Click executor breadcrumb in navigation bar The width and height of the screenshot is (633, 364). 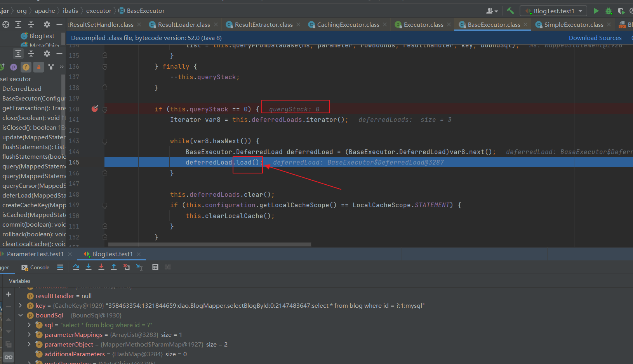click(99, 11)
